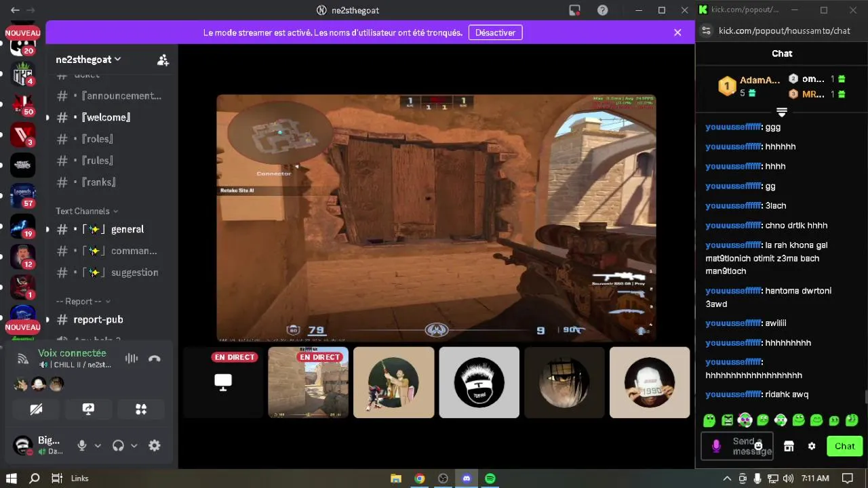Open screen share settings button

(88, 409)
